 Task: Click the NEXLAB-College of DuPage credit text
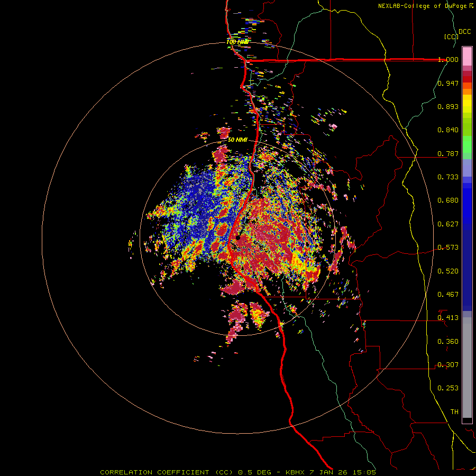425,6
